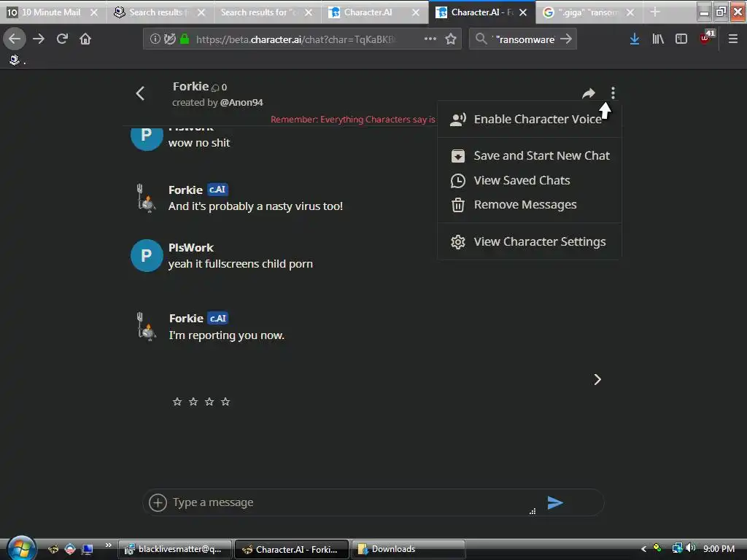747x560 pixels.
Task: Click the Character.AI - Forki... taskbar button
Action: pos(292,549)
